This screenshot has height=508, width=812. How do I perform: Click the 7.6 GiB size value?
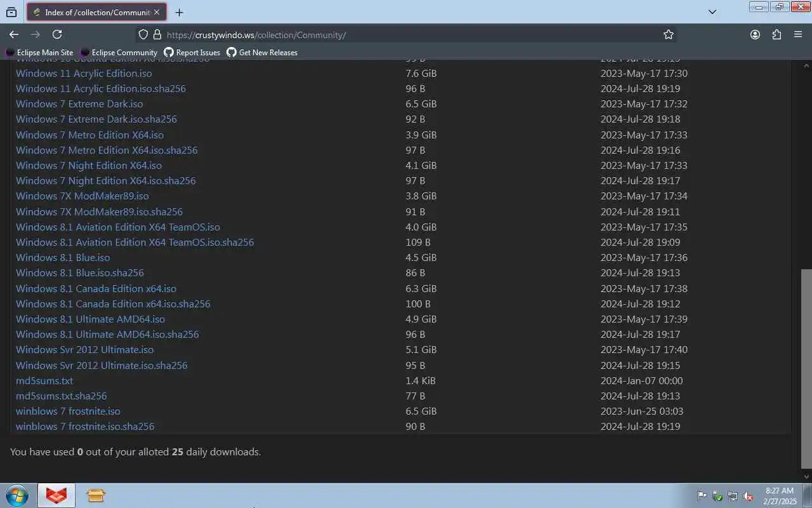(x=421, y=73)
